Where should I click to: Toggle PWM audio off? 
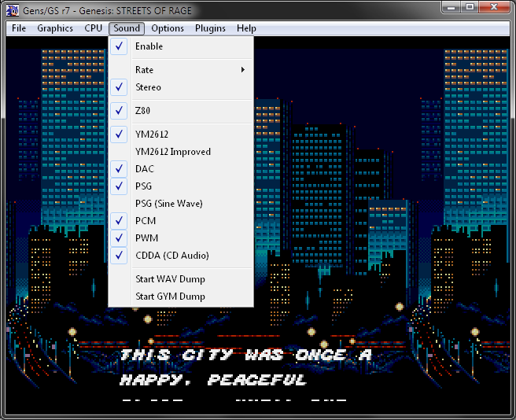tap(146, 238)
